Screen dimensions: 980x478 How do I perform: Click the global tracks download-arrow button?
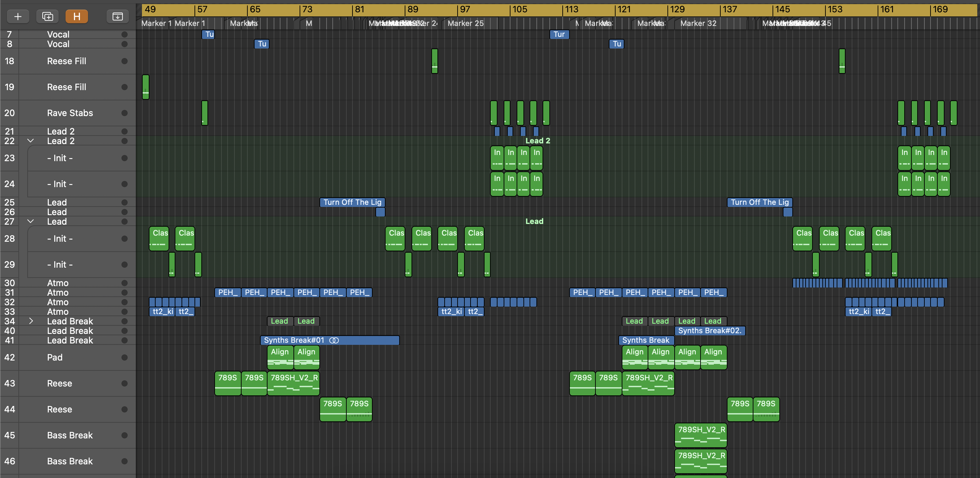[x=118, y=16]
